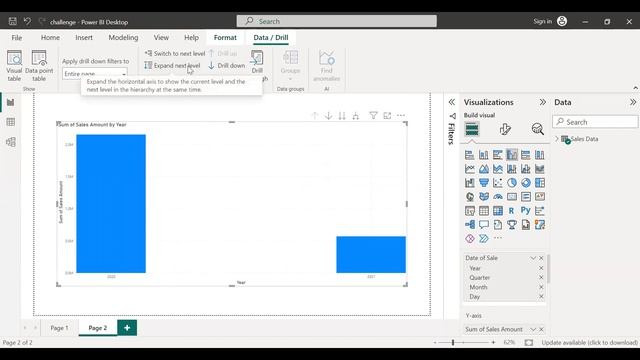Switch to Table view in sidebar
This screenshot has width=640, height=360.
click(11, 122)
